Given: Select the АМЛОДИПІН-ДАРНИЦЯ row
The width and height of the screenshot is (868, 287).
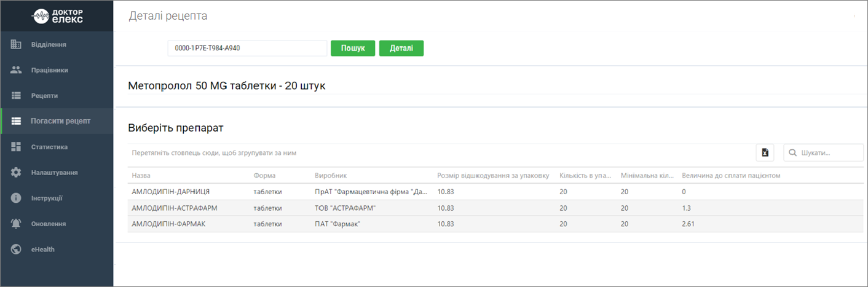Looking at the screenshot, I should click(x=490, y=192).
